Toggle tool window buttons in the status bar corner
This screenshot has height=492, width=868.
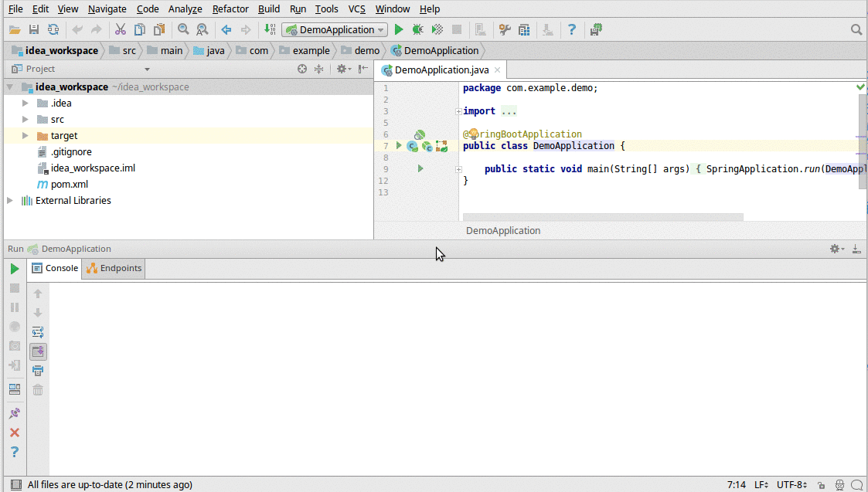pos(16,485)
